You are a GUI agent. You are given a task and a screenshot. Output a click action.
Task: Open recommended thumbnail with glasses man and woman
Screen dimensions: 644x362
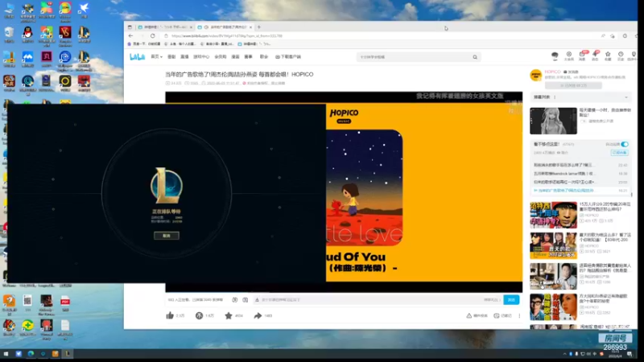pyautogui.click(x=553, y=307)
